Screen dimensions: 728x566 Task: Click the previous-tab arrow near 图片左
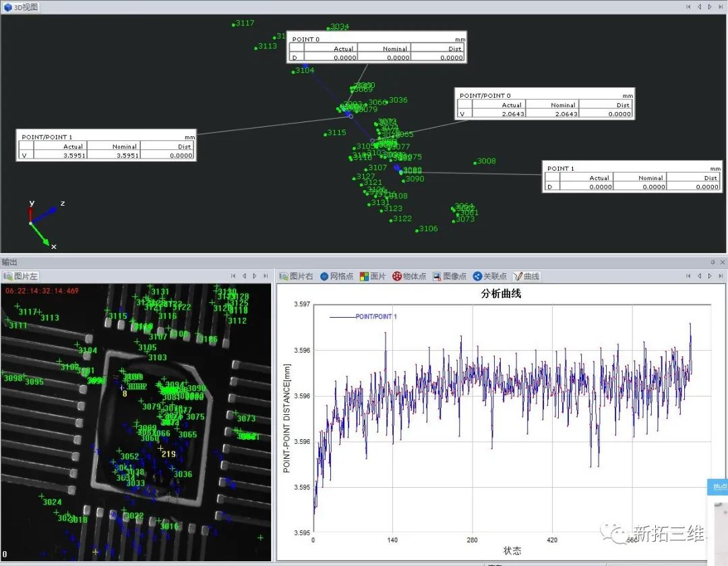245,275
